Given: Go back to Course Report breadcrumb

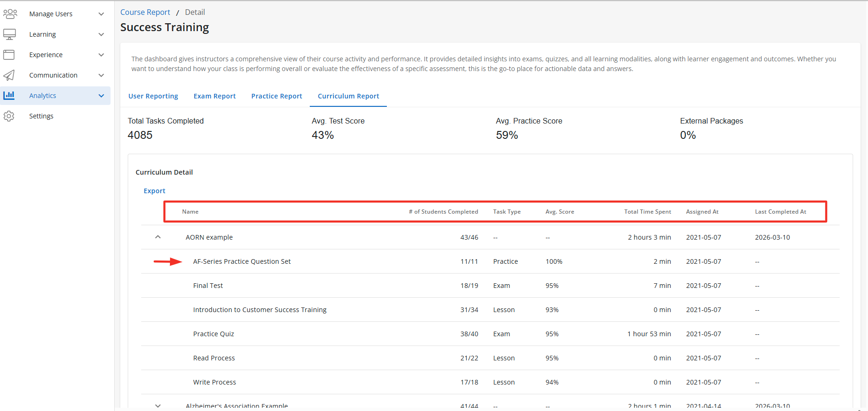Looking at the screenshot, I should tap(145, 12).
